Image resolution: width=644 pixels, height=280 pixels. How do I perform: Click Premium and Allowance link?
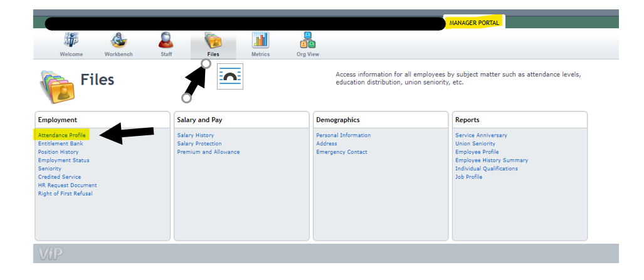coord(208,152)
